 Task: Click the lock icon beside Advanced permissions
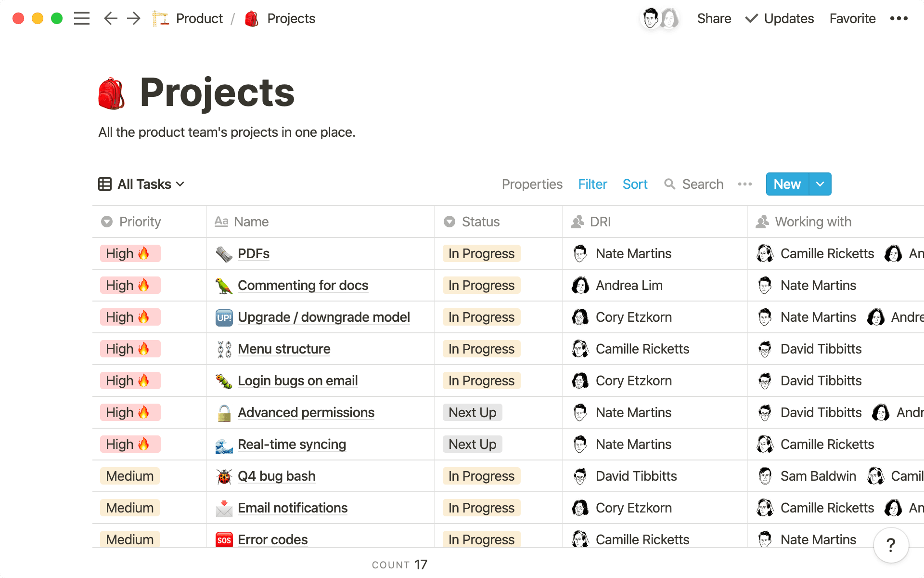pyautogui.click(x=223, y=412)
